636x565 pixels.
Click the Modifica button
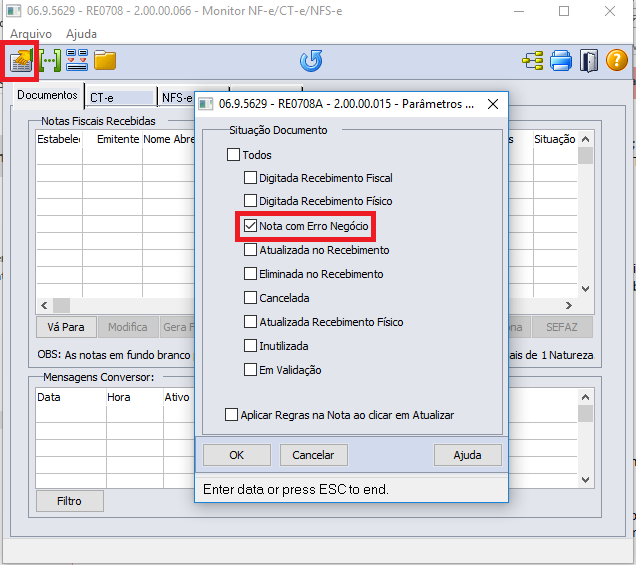(128, 327)
